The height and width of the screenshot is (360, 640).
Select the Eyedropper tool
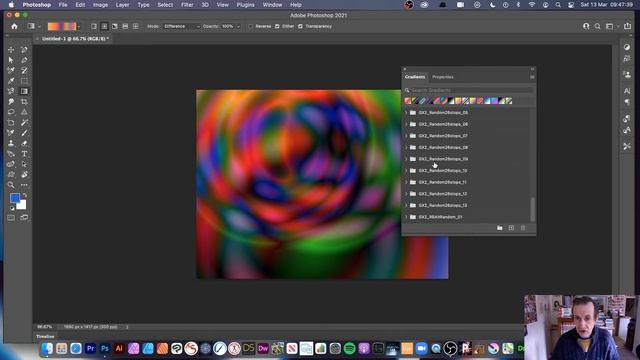(x=11, y=80)
